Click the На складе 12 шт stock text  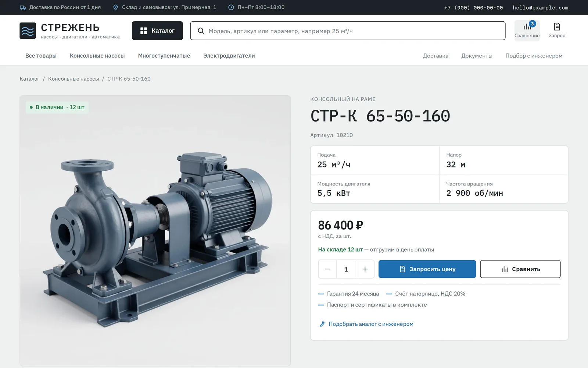coord(340,250)
